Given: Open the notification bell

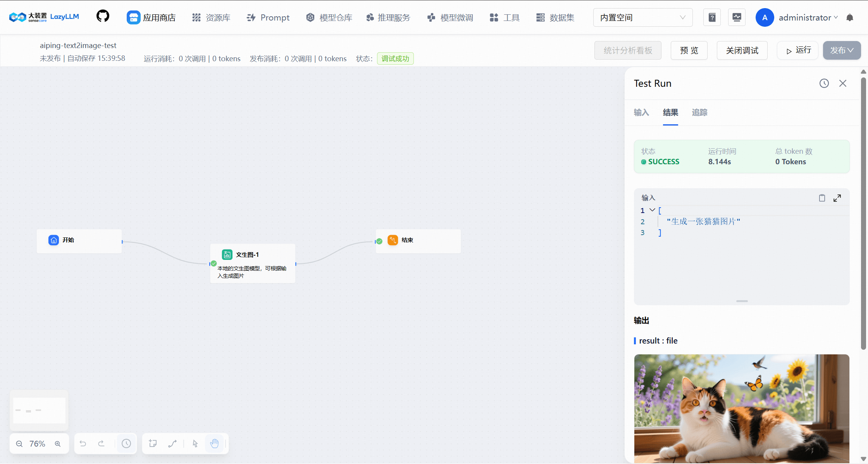Looking at the screenshot, I should tap(850, 17).
